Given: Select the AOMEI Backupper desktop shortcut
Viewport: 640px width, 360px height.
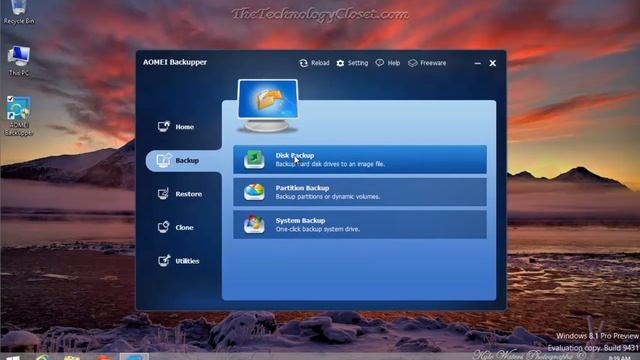Looking at the screenshot, I should click(x=19, y=116).
